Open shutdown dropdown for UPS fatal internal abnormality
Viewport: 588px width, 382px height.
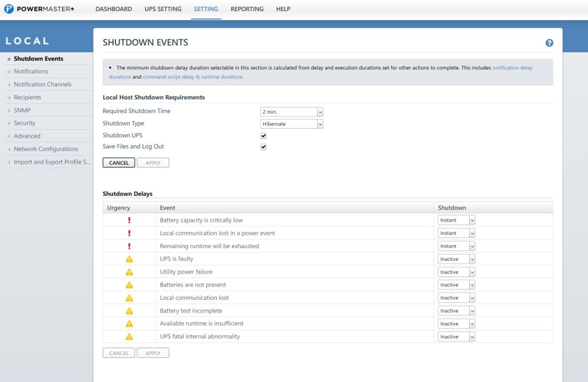tap(457, 337)
